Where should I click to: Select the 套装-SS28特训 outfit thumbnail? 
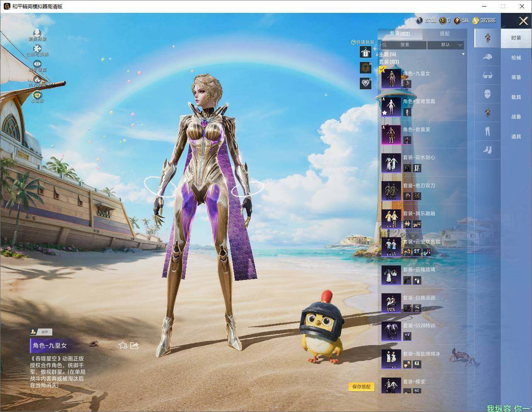(x=391, y=331)
